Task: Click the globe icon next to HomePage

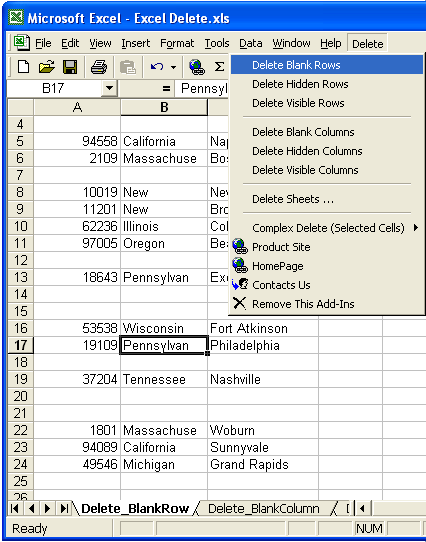Action: [x=240, y=266]
